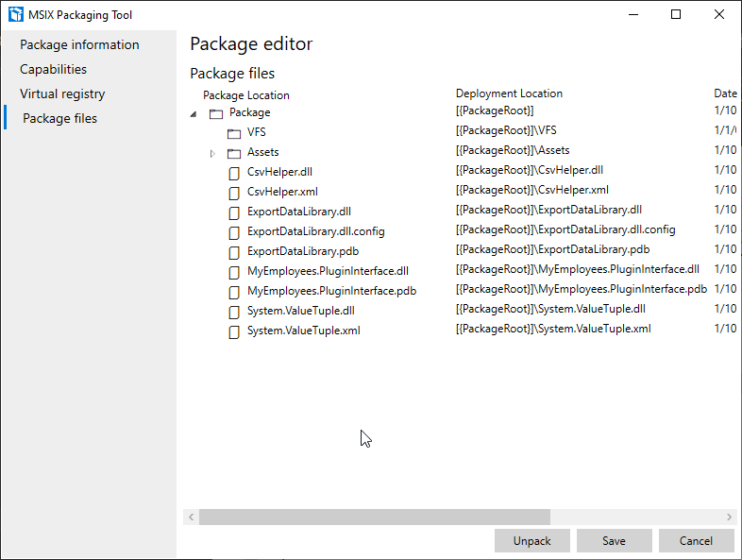742x560 pixels.
Task: Save the package changes
Action: tap(614, 541)
